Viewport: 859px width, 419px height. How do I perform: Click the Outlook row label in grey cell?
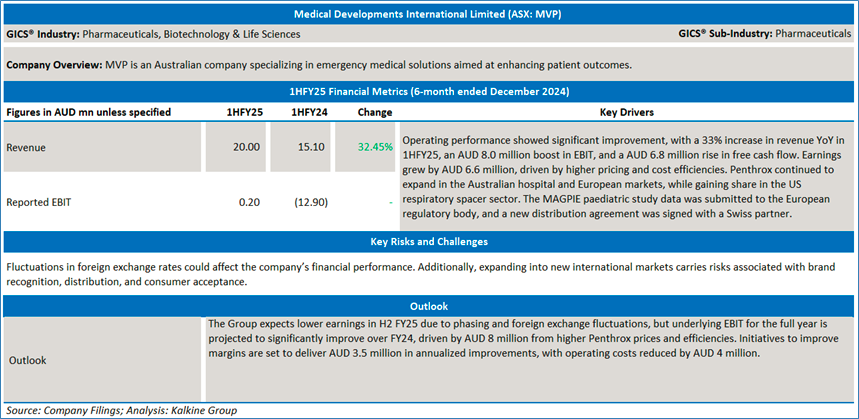[28, 360]
